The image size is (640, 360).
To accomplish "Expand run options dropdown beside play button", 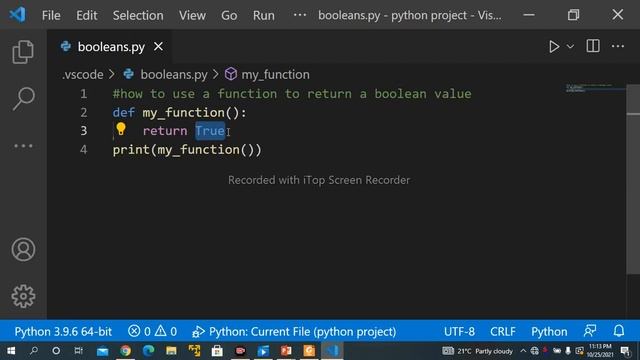I will [x=570, y=47].
